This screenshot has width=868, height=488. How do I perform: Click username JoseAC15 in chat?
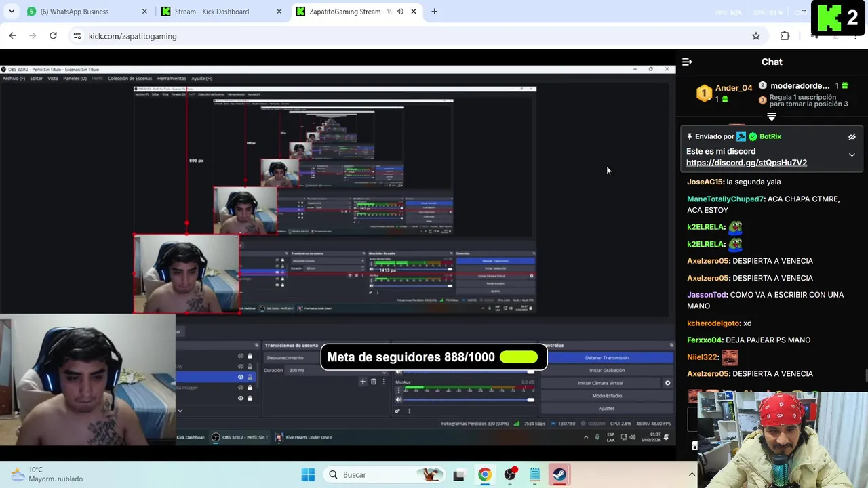coord(705,182)
